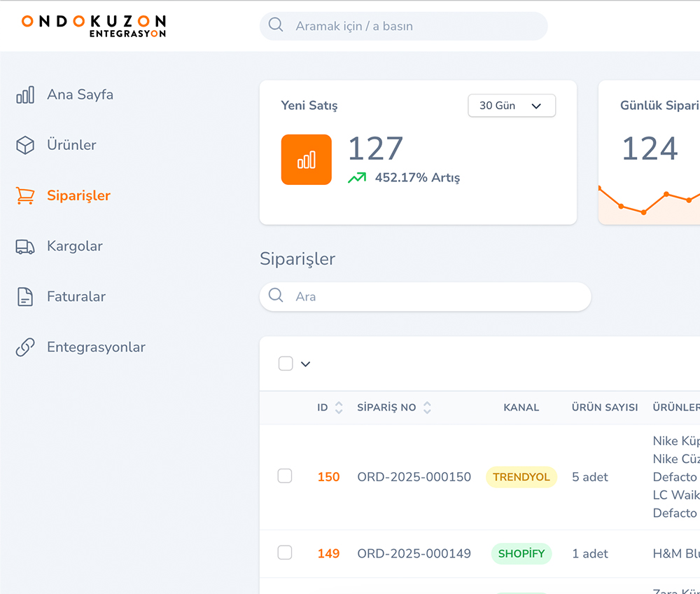Click the Ana Sayfa bar chart icon

(x=25, y=95)
